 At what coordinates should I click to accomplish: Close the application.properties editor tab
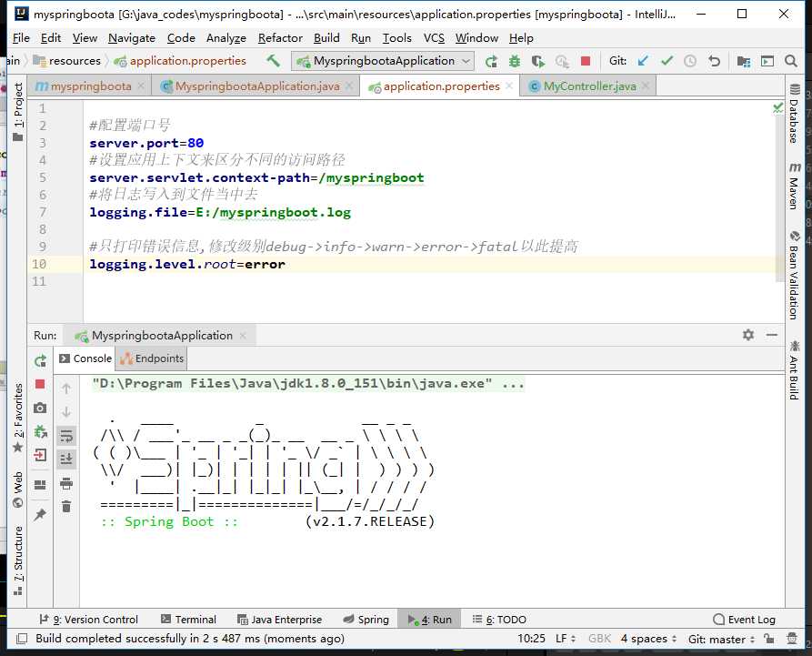(x=509, y=86)
